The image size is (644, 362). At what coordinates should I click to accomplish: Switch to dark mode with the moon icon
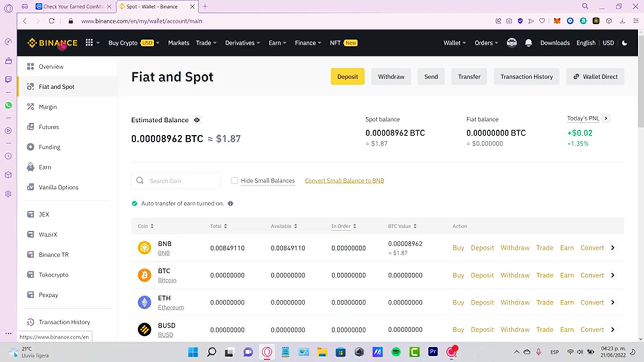coord(625,43)
